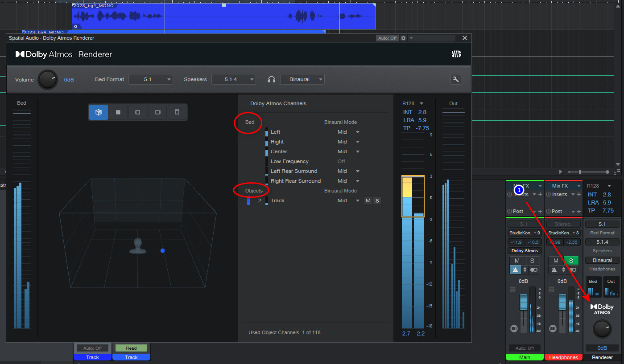Mute the Main channel

point(517,261)
